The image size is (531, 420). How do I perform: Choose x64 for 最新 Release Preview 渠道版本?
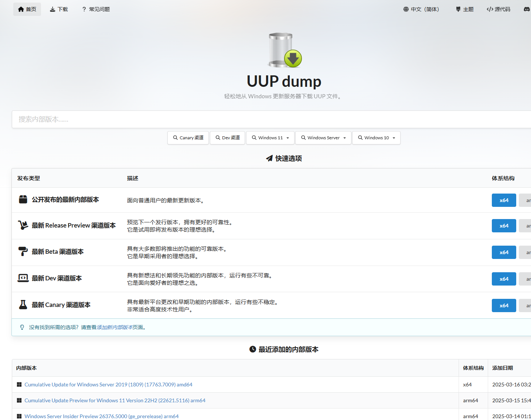(504, 226)
